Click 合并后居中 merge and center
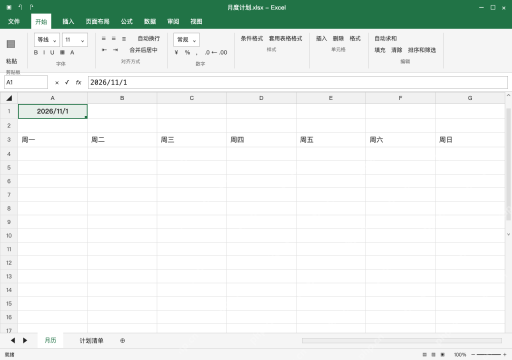 (x=143, y=50)
